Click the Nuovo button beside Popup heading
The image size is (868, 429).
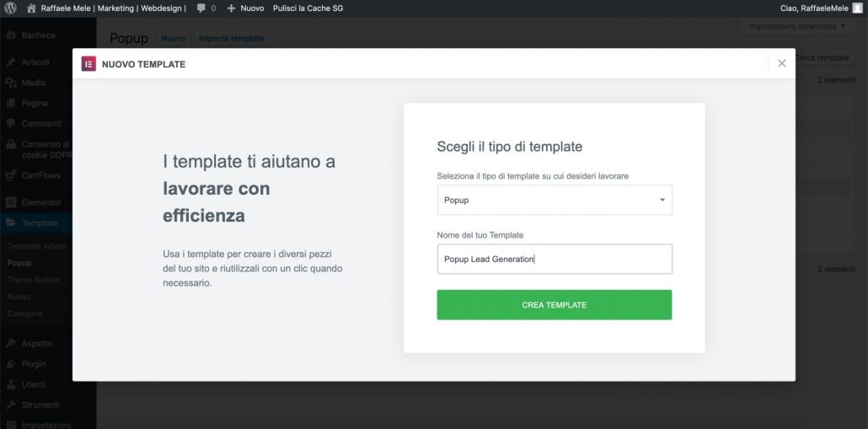(174, 39)
